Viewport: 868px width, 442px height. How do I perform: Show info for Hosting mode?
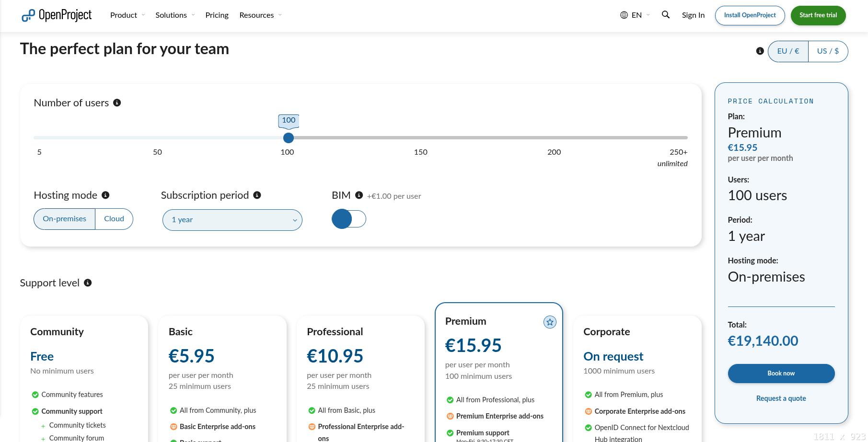(x=105, y=195)
